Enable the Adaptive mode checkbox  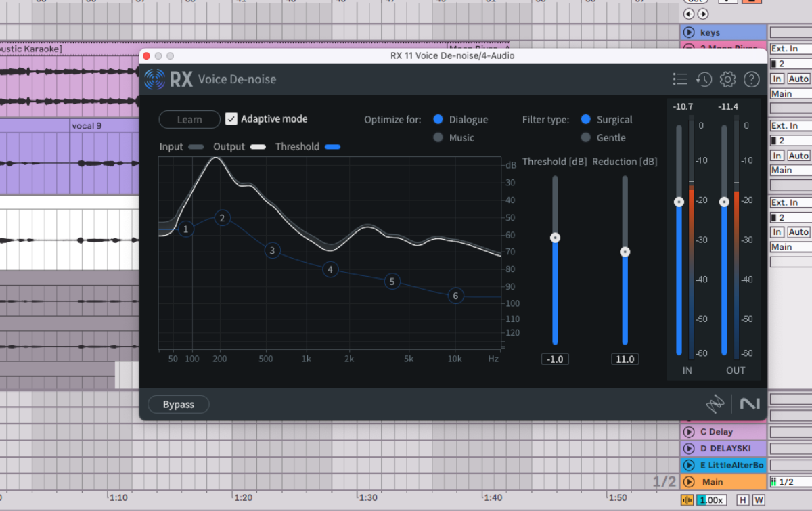pos(231,119)
